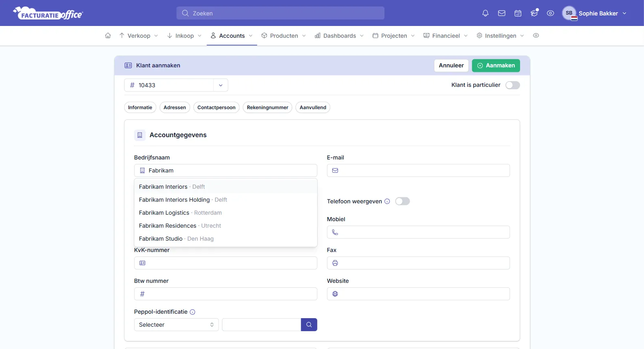Click the info icon beside Telefoon weergeven
This screenshot has height=349, width=644.
point(387,201)
